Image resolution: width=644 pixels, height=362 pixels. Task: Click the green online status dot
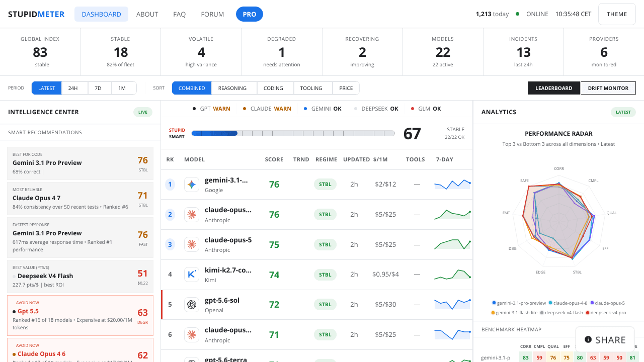click(x=517, y=14)
